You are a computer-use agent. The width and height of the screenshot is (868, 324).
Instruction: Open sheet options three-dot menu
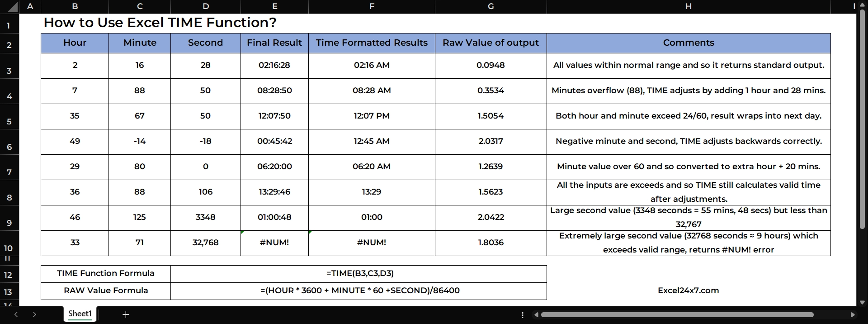click(523, 315)
